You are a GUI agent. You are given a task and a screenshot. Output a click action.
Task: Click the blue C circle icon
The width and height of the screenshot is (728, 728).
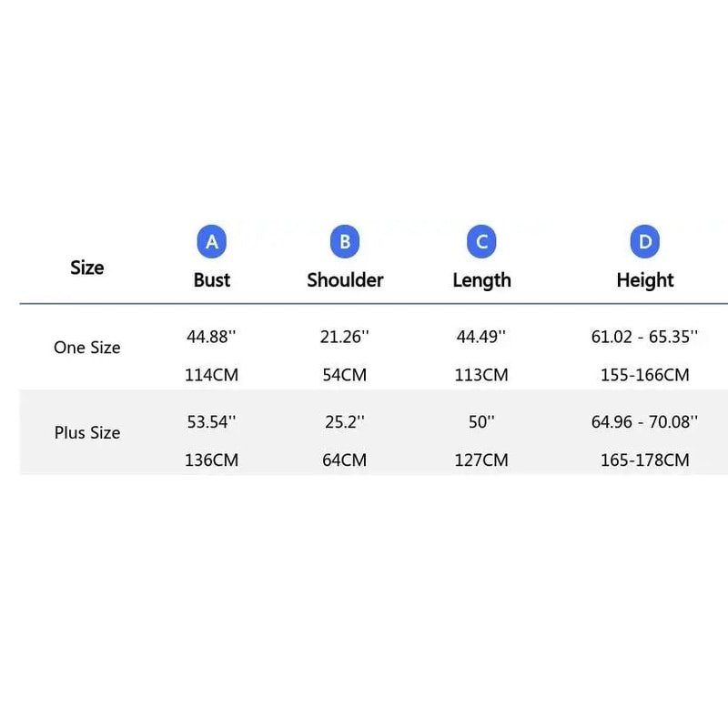click(481, 242)
